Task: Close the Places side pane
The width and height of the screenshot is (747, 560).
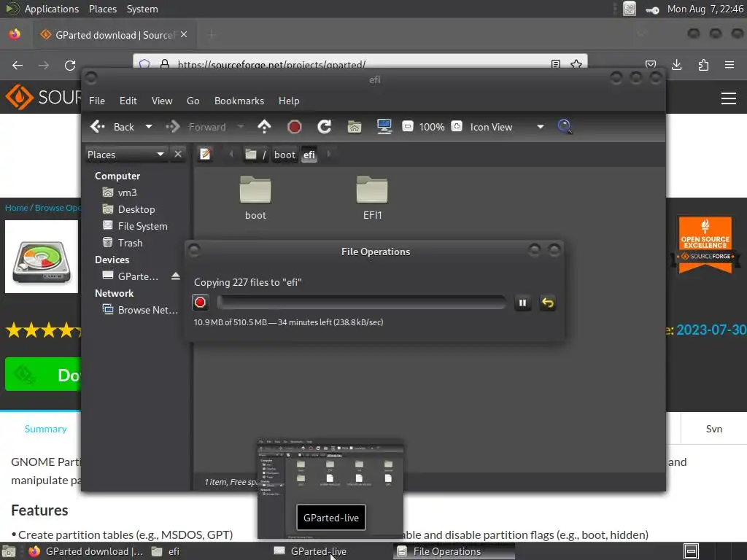Action: click(178, 155)
